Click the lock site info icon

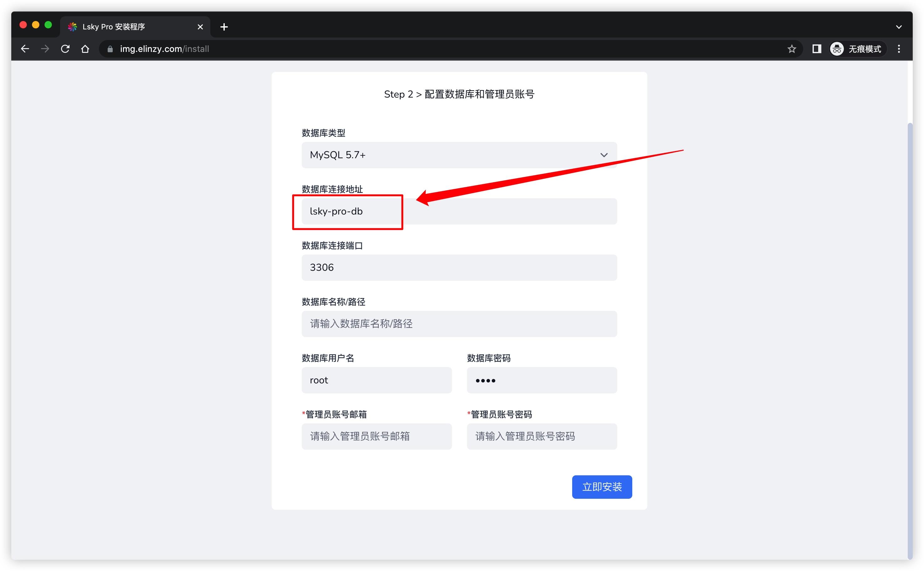click(x=110, y=49)
